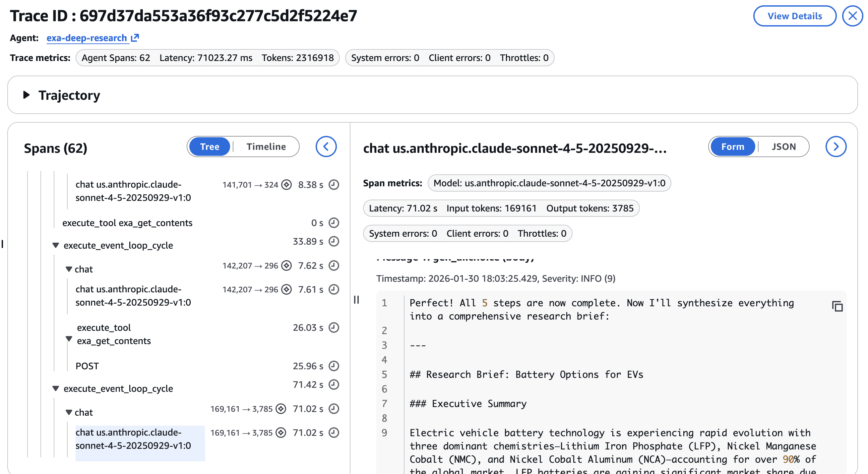
Task: Click token icon on highlighted claude-sonnet span row
Action: point(281,433)
